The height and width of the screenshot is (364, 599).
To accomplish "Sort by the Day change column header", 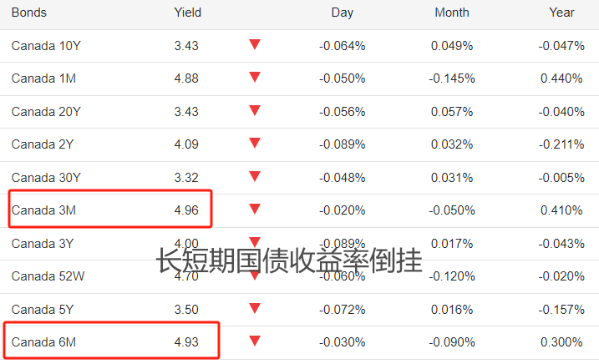I will [342, 13].
